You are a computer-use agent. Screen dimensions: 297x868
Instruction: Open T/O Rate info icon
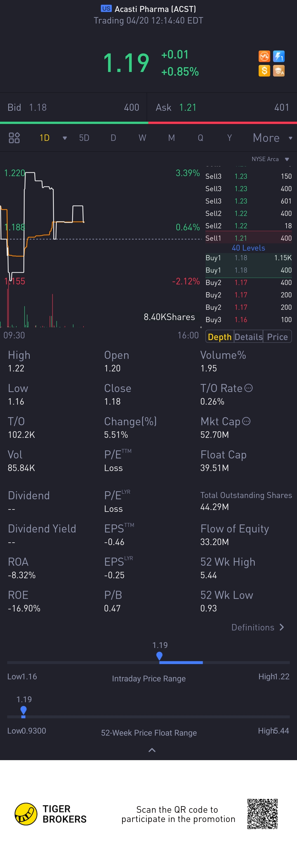coord(249,388)
